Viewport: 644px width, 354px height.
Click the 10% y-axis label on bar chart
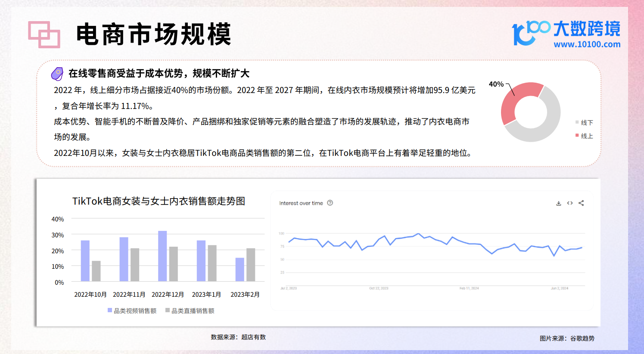(x=58, y=267)
